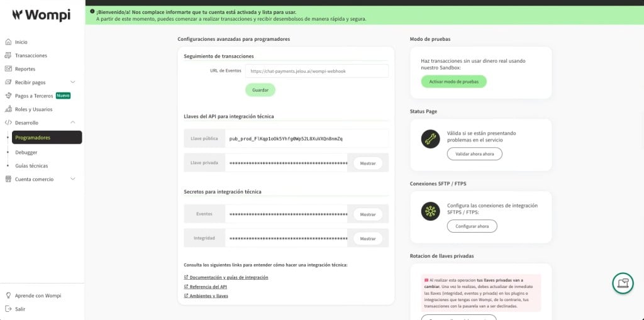Click the Cuenta comercio store icon
Screen dimensions: 644x320
[8, 179]
